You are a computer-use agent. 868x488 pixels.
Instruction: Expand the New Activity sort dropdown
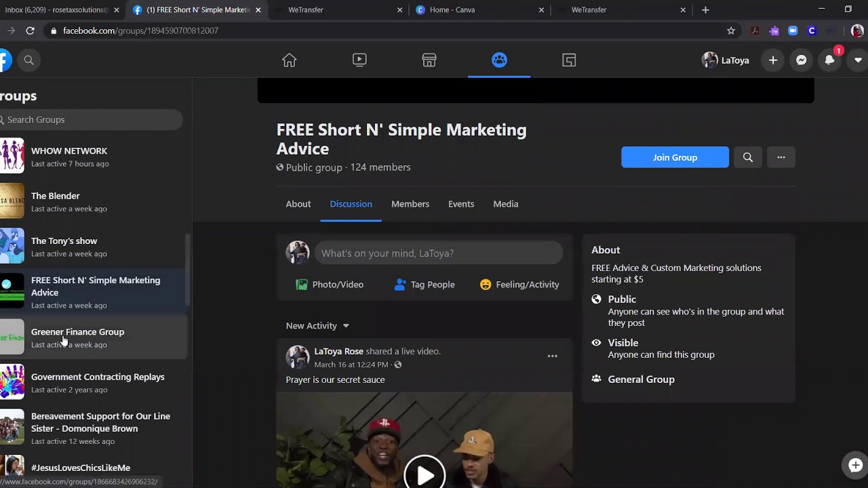pos(317,326)
